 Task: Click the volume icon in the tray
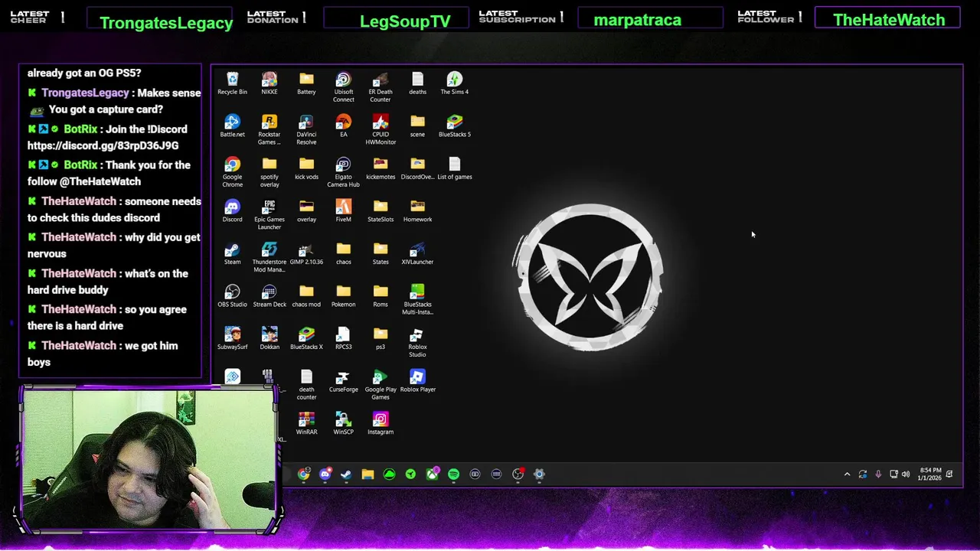tap(906, 474)
